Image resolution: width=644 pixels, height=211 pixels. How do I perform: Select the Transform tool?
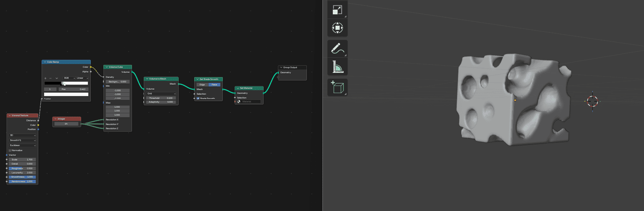[x=337, y=28]
